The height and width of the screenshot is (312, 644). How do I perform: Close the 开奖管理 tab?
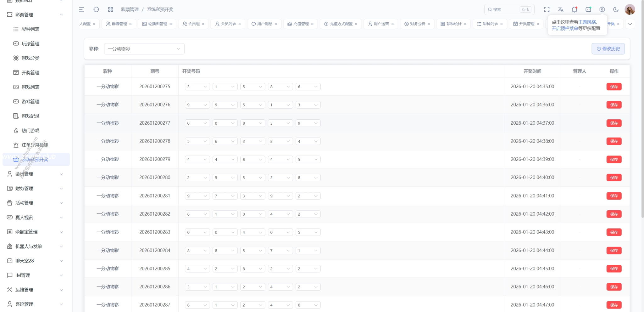pyautogui.click(x=538, y=24)
